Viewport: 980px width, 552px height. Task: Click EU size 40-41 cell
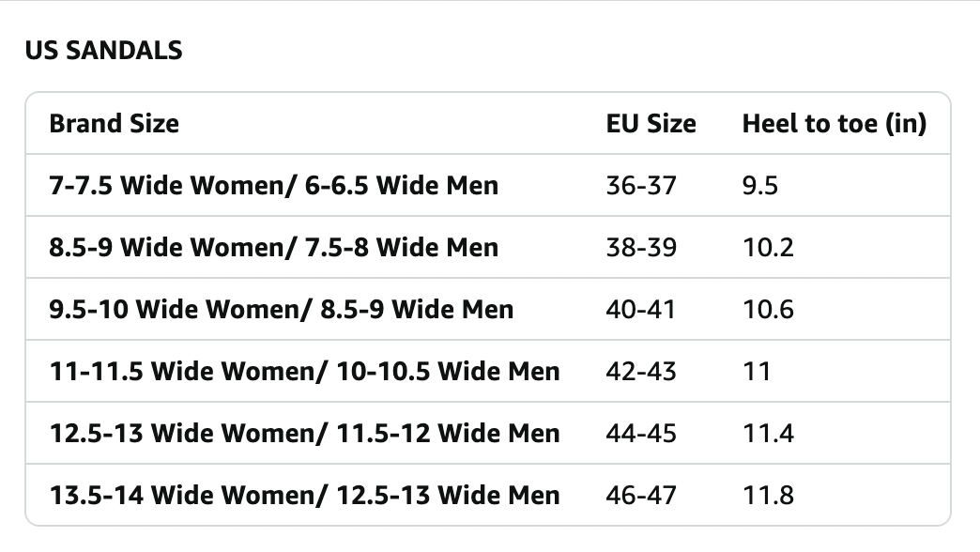point(640,309)
